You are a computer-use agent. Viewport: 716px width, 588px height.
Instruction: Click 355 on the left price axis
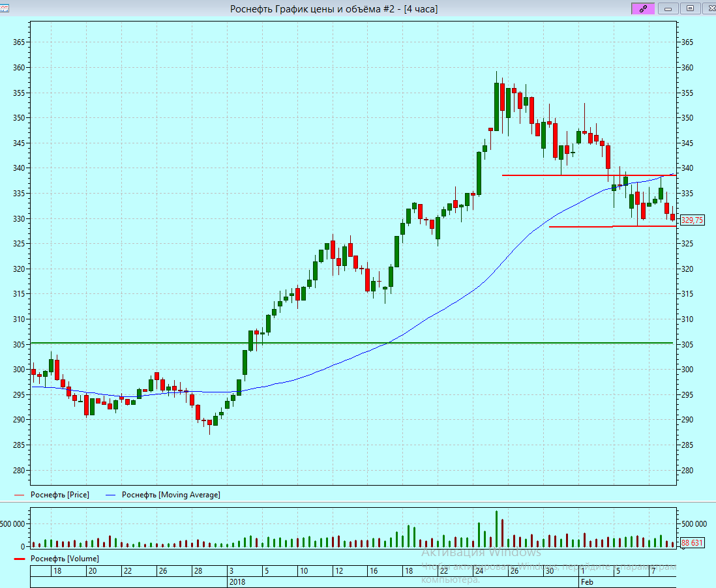(19, 93)
